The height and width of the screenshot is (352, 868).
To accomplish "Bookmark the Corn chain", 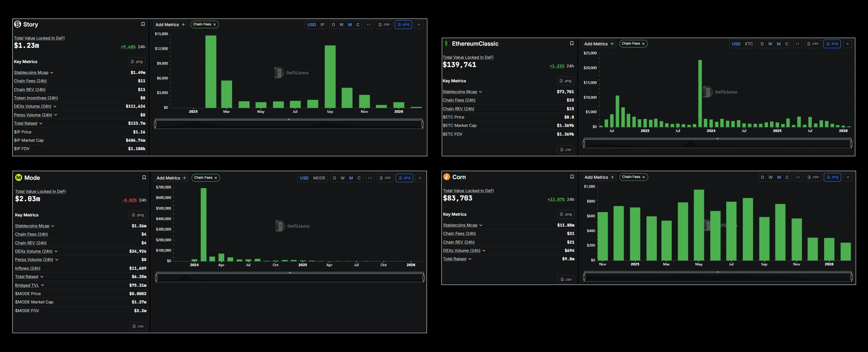I will (572, 177).
